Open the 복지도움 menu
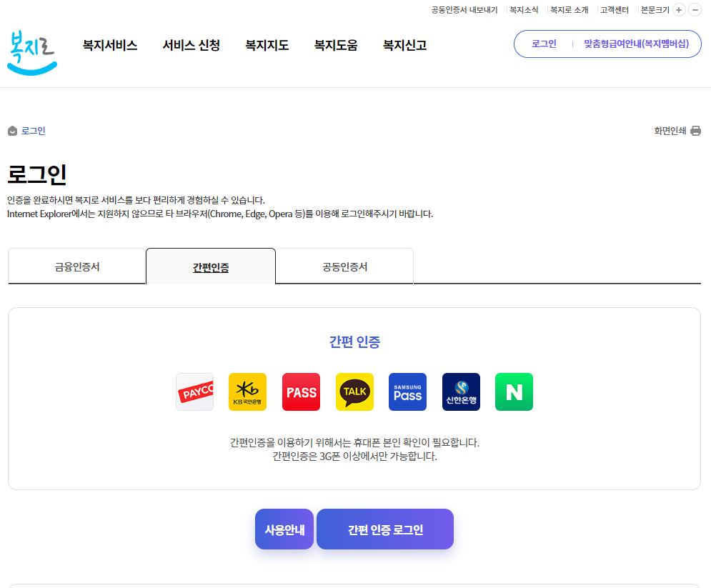Image resolution: width=711 pixels, height=588 pixels. pyautogui.click(x=336, y=45)
